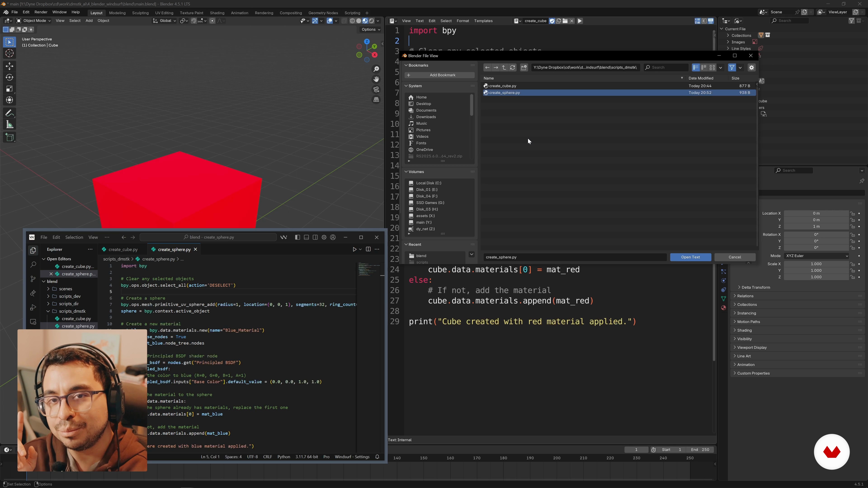Image resolution: width=868 pixels, height=488 pixels.
Task: Select the Move tool
Action: pyautogui.click(x=9, y=66)
